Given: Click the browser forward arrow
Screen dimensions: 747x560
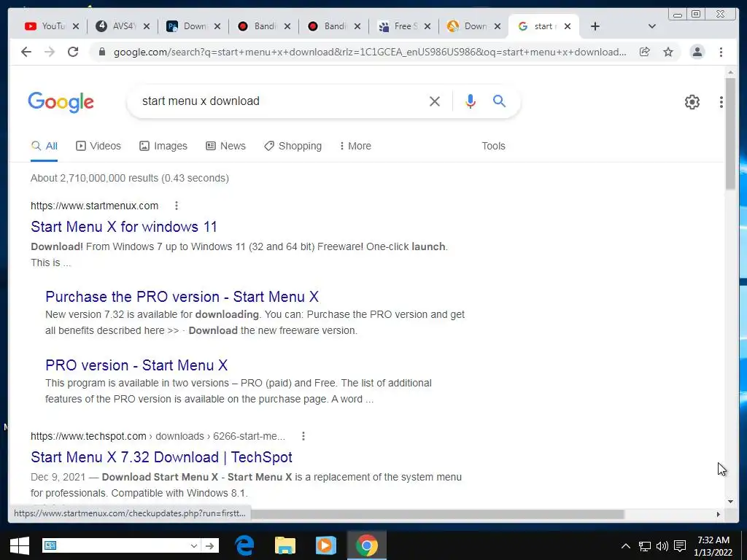Looking at the screenshot, I should click(x=50, y=52).
